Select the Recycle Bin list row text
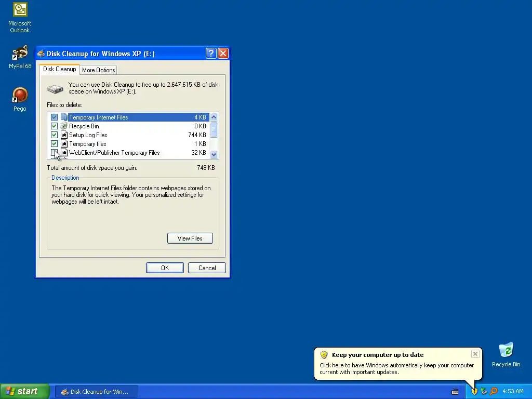 click(84, 126)
